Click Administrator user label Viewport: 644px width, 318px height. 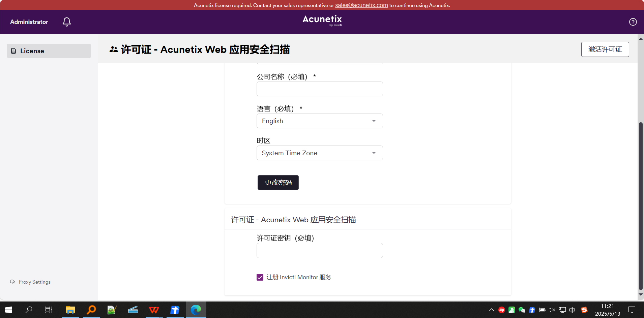29,22
